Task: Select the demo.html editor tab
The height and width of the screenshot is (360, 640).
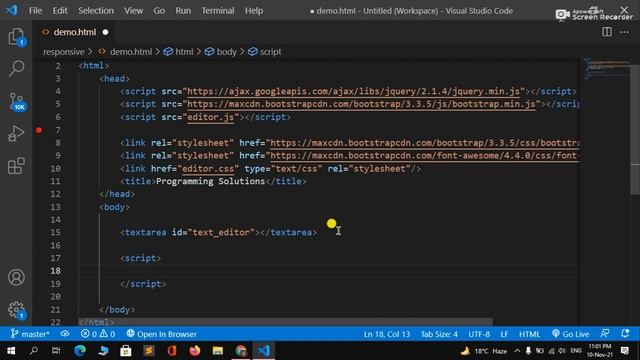Action: pos(75,32)
